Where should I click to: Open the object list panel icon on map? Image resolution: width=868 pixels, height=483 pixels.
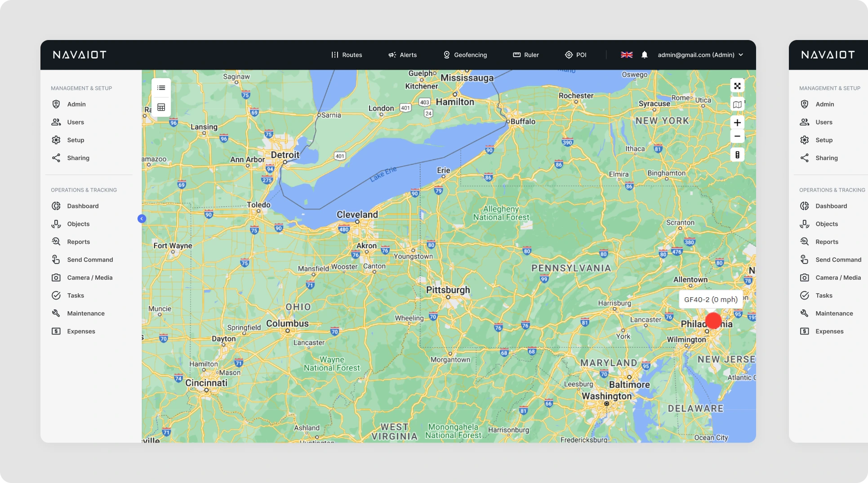pyautogui.click(x=161, y=88)
